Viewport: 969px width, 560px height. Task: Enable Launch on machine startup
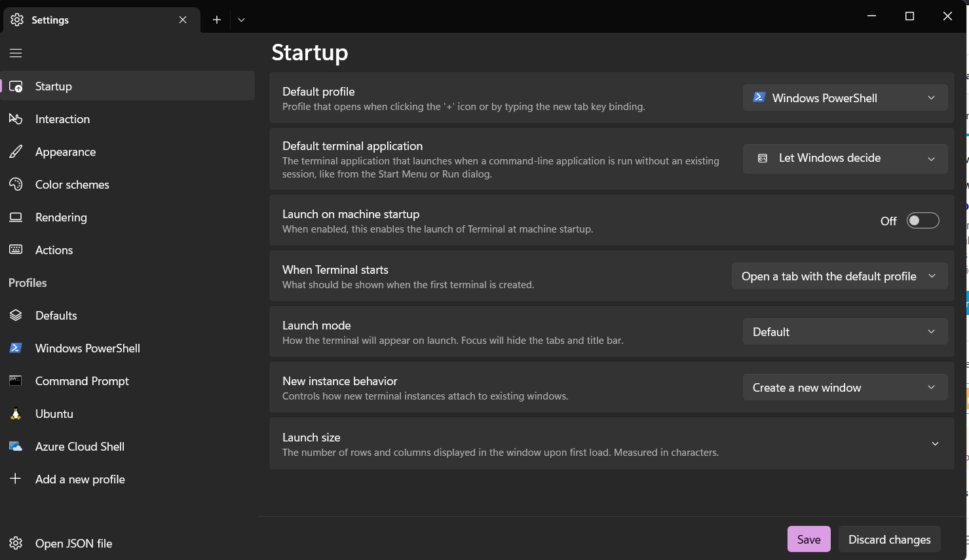[922, 220]
